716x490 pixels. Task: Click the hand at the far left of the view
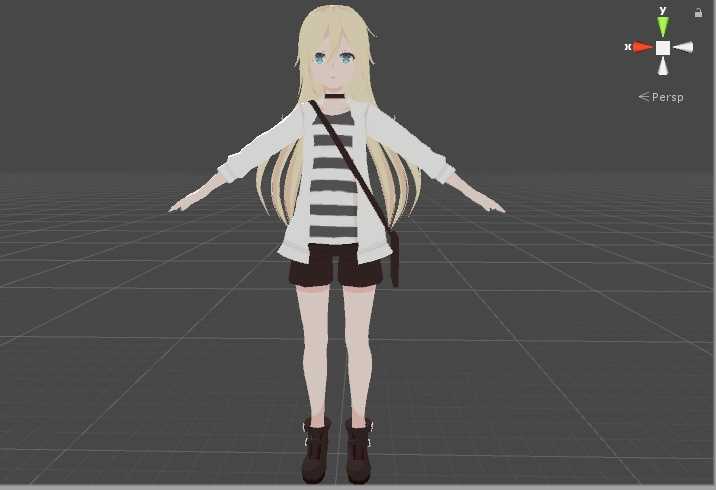pyautogui.click(x=179, y=207)
